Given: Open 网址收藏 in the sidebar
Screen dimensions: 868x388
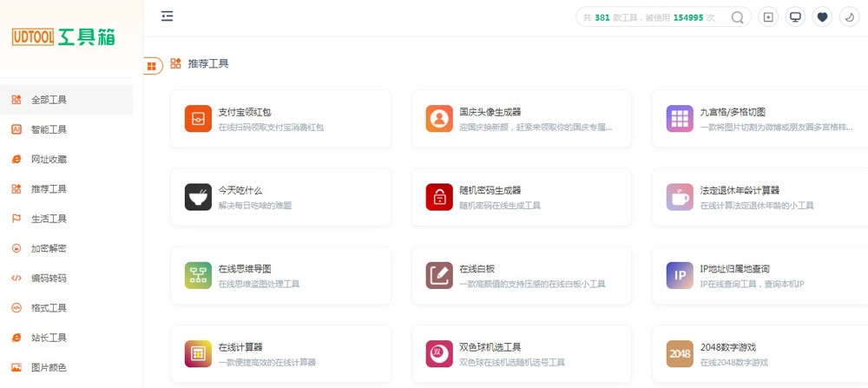Looking at the screenshot, I should coord(67,160).
